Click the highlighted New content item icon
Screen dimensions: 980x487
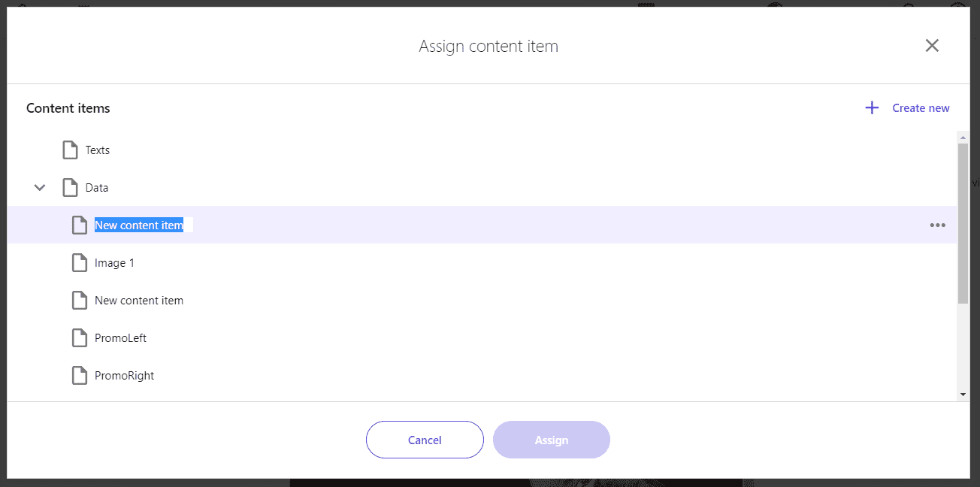(79, 225)
